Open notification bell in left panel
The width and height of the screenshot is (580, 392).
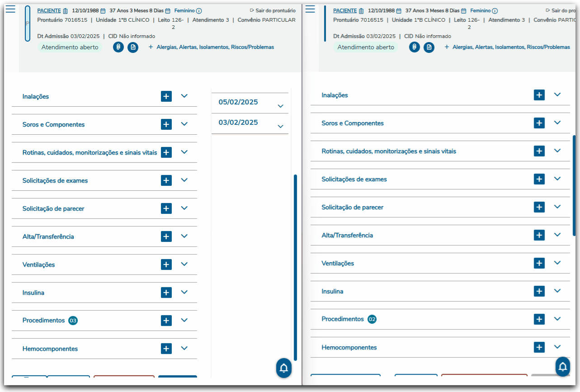[284, 368]
